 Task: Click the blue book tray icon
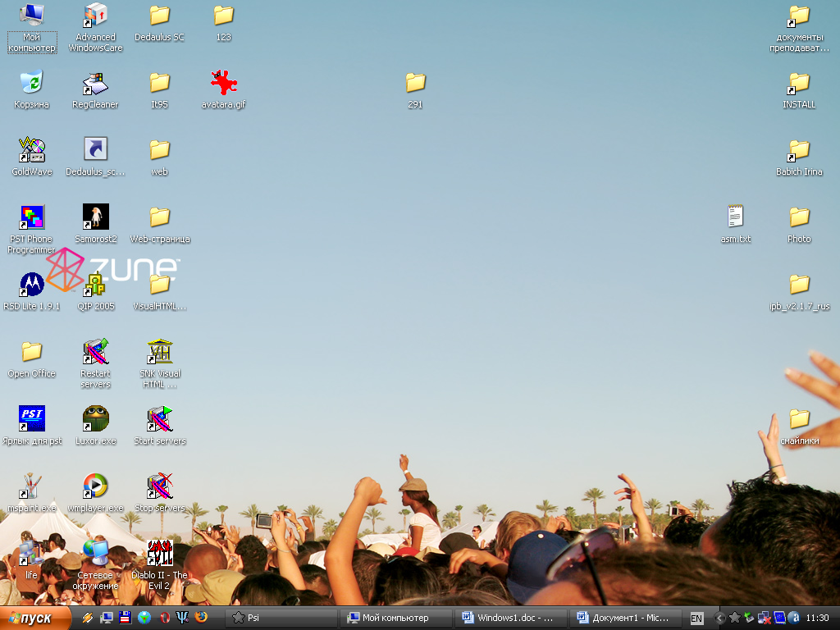pos(779,619)
